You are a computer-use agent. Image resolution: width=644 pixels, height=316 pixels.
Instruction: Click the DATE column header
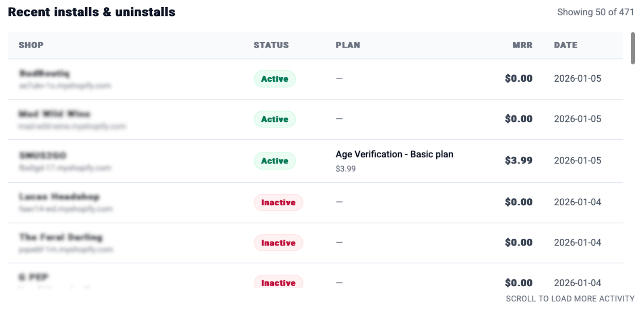coord(566,45)
